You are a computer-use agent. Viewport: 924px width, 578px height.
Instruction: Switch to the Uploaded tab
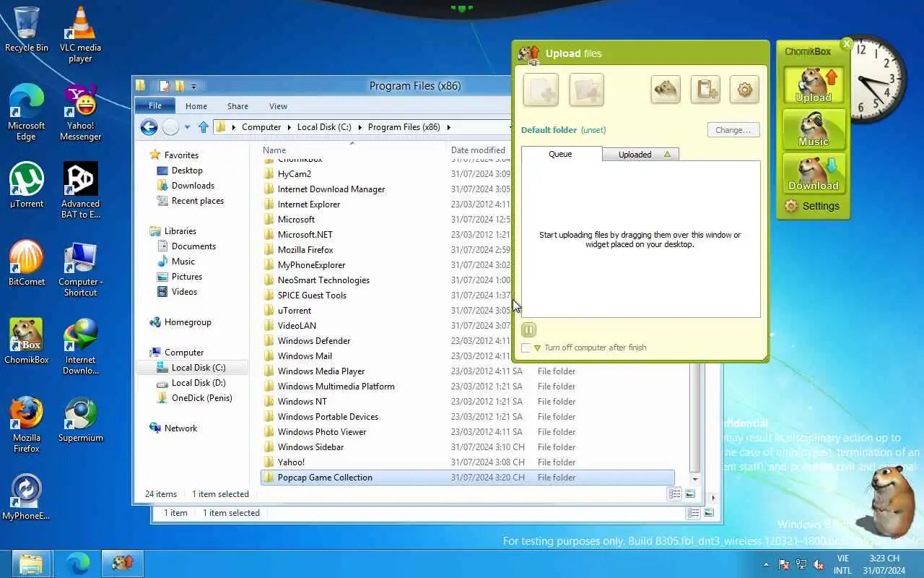[x=640, y=154]
